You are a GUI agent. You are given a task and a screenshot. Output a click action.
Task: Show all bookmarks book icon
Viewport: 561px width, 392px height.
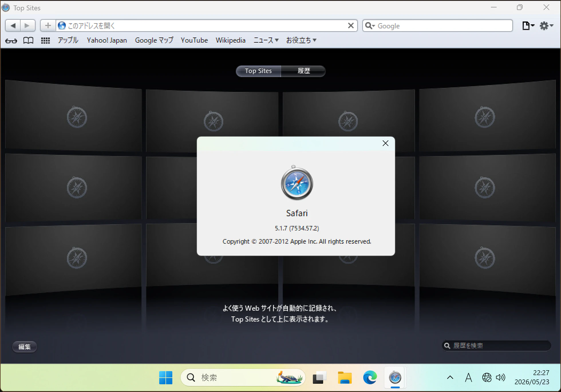coord(28,40)
